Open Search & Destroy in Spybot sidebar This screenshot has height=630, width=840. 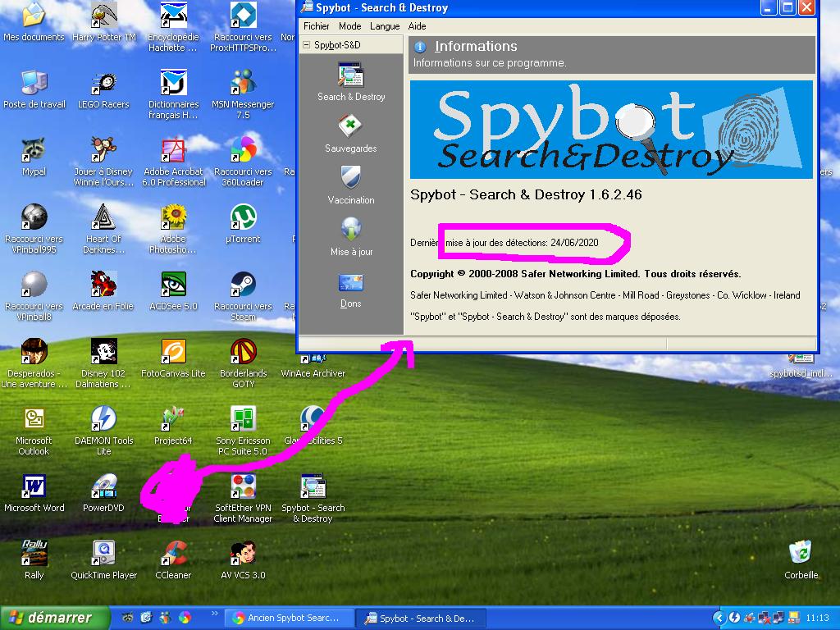click(x=351, y=82)
